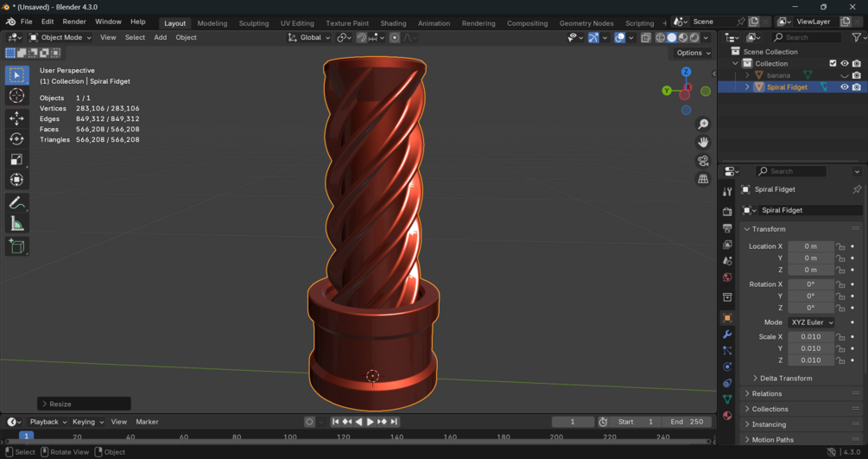Activate the 3D Cursor tool
868x459 pixels.
coord(16,96)
